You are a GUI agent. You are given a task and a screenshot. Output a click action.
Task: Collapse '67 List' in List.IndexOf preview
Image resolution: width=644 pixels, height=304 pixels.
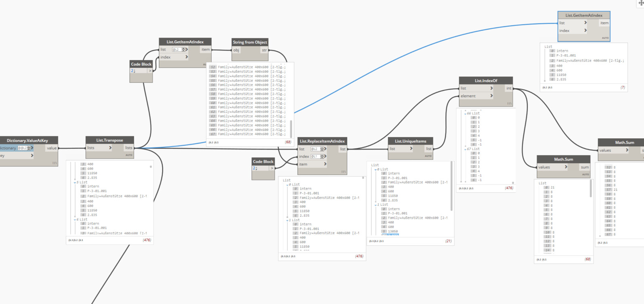point(465,149)
